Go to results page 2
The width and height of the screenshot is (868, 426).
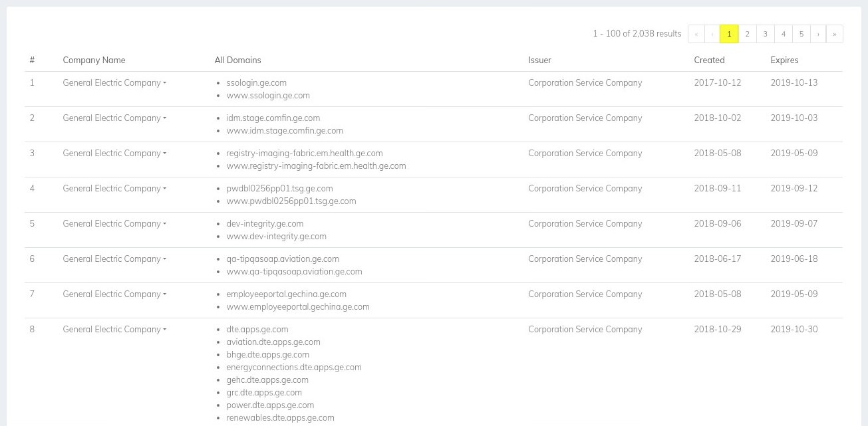click(747, 34)
